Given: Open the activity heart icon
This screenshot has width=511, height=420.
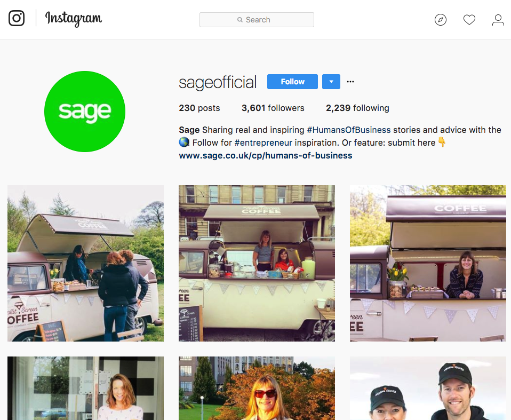Looking at the screenshot, I should pyautogui.click(x=469, y=20).
